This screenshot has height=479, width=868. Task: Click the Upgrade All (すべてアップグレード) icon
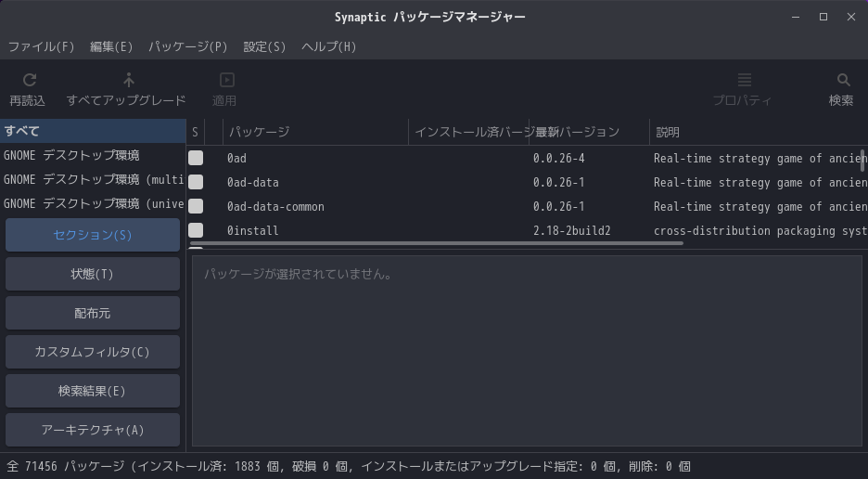coord(128,81)
